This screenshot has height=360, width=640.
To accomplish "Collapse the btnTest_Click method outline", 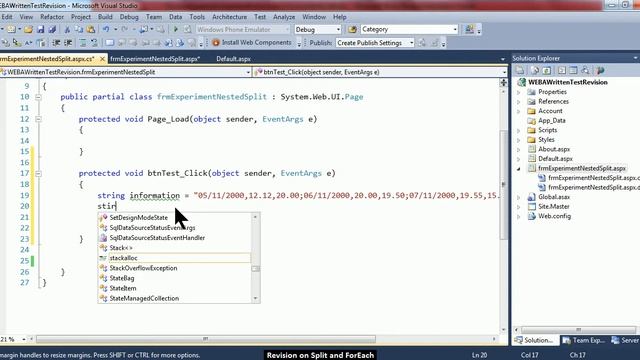I will point(38,173).
